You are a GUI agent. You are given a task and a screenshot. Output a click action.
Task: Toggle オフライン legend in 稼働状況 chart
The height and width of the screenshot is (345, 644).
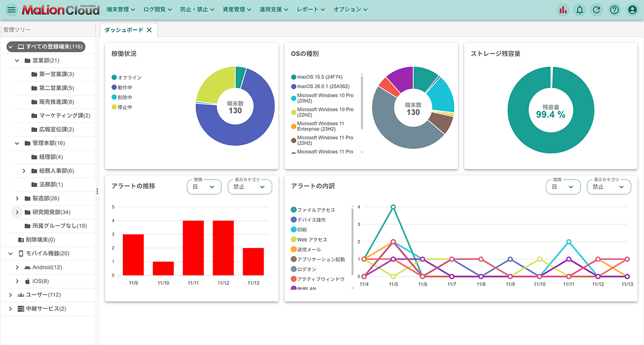coord(126,77)
